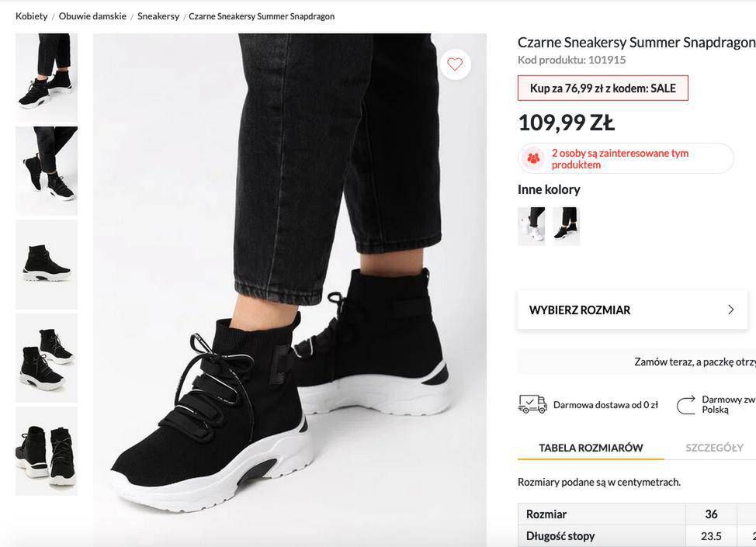Navigate to Sneakersy breadcrumb category
The image size is (756, 547).
click(x=158, y=16)
